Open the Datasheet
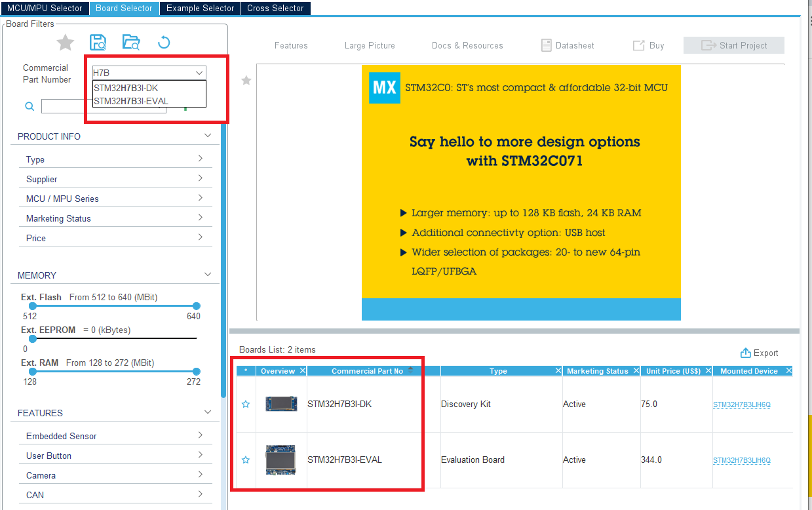This screenshot has width=812, height=510. coord(568,45)
